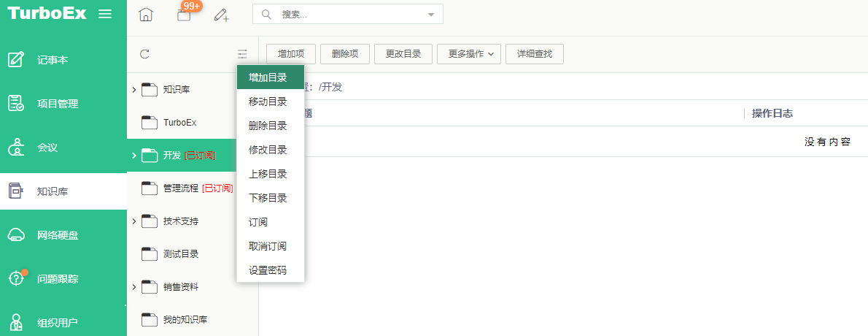Click the 测试目录 tree folder icon
The height and width of the screenshot is (336, 868).
150,254
